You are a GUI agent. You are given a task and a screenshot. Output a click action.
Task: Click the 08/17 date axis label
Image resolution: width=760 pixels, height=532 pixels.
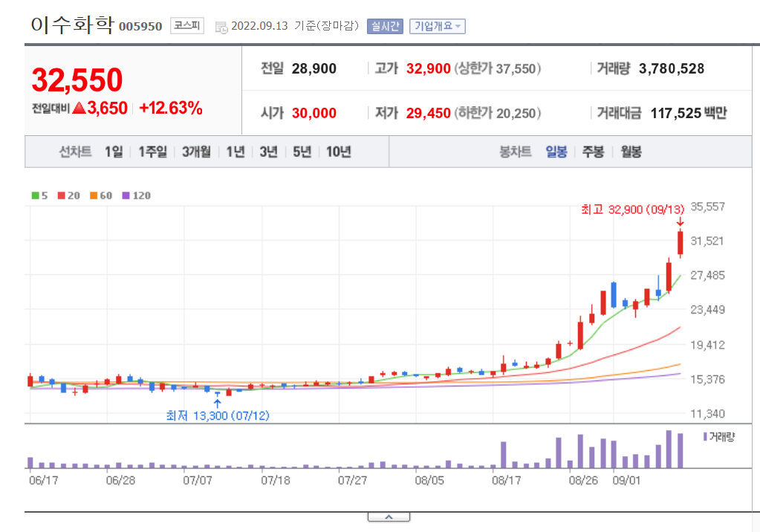507,480
